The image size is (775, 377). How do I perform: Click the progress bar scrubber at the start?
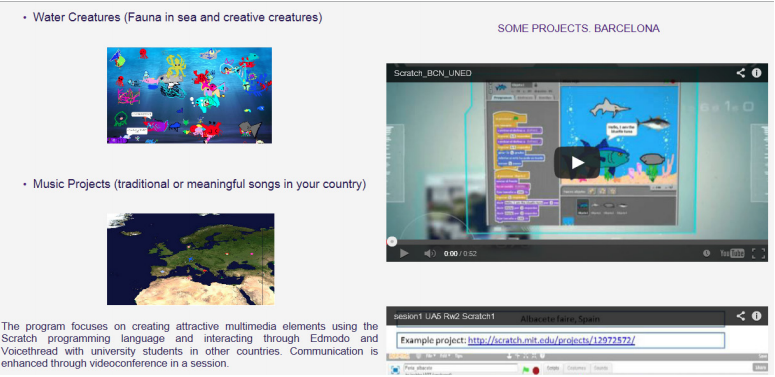point(391,242)
